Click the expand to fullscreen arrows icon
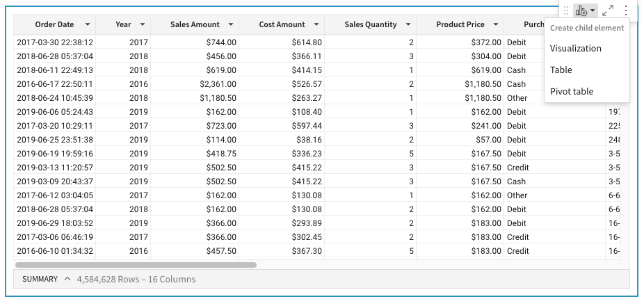The height and width of the screenshot is (306, 644). 608,10
